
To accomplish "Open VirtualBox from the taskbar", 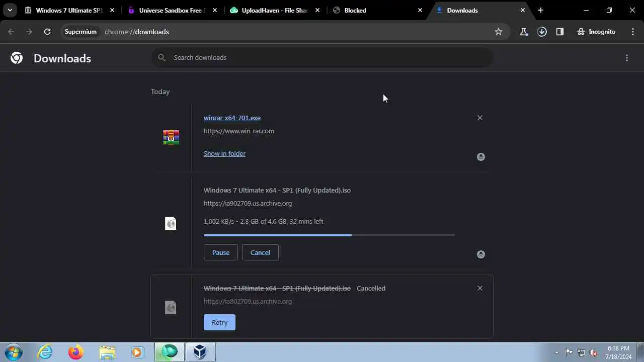I will [201, 352].
